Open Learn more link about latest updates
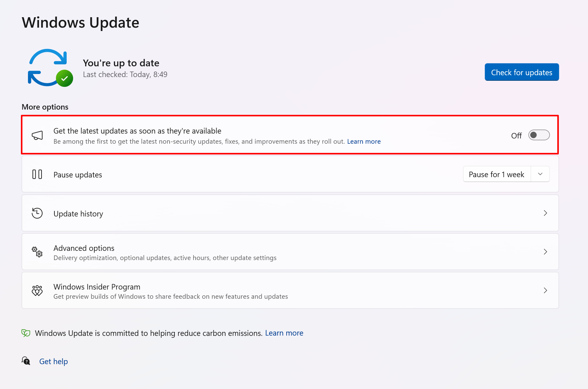This screenshot has width=588, height=389. tap(364, 142)
